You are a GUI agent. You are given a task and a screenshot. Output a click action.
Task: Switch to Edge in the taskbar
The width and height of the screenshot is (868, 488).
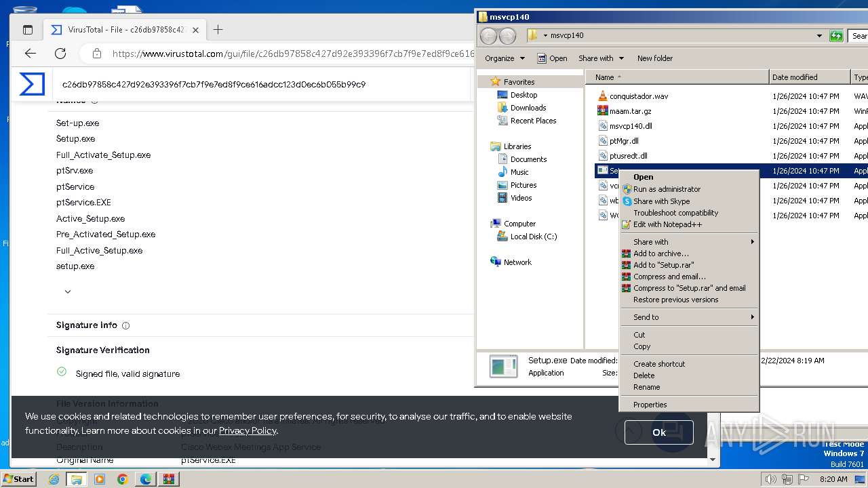pyautogui.click(x=146, y=479)
